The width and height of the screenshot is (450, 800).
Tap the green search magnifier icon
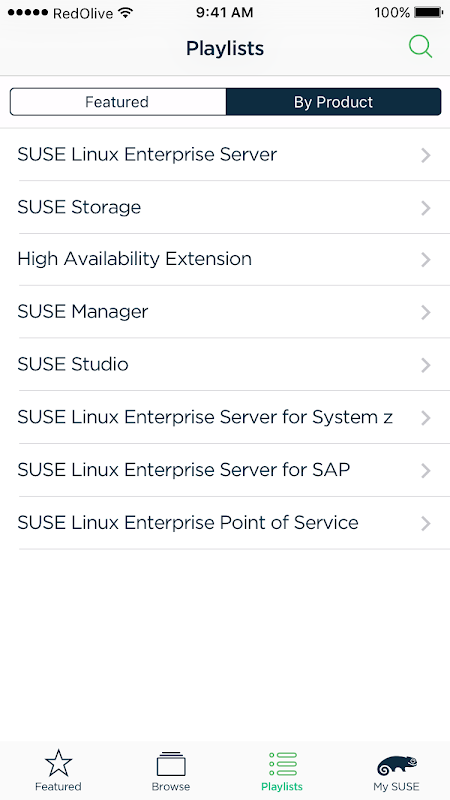point(420,47)
